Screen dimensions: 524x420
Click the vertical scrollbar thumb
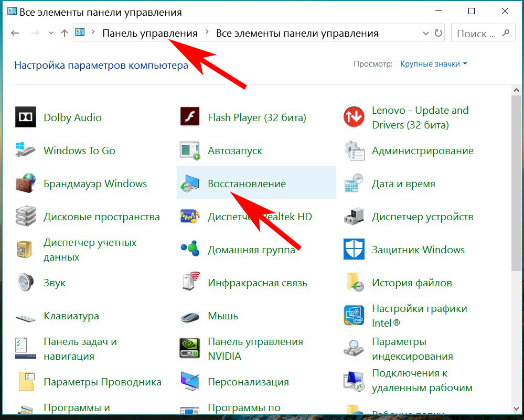coord(516,182)
